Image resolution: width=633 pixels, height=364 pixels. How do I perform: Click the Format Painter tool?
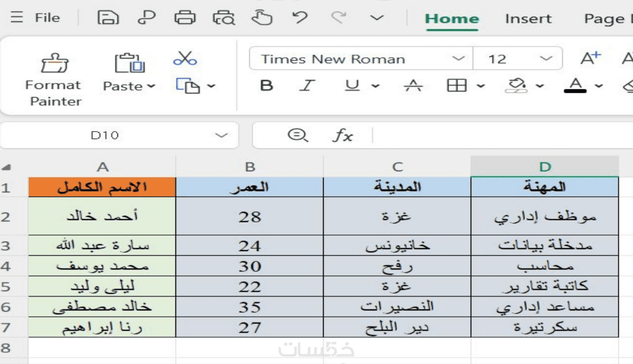tap(53, 78)
